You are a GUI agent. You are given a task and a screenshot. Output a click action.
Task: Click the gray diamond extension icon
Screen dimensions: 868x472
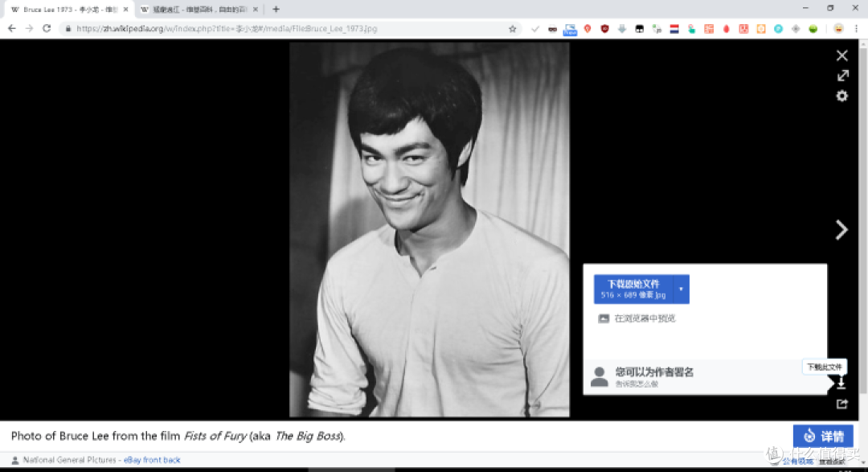pos(796,29)
